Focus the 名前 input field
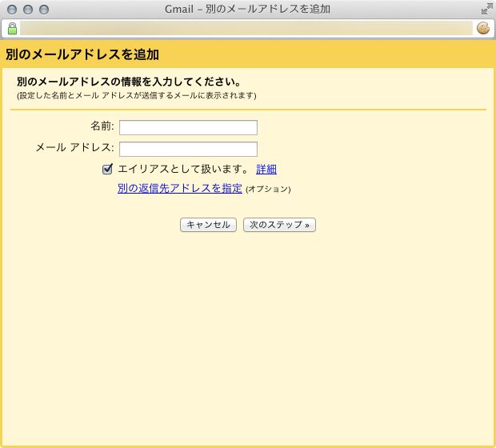Screen dimensions: 496x448 [188, 127]
